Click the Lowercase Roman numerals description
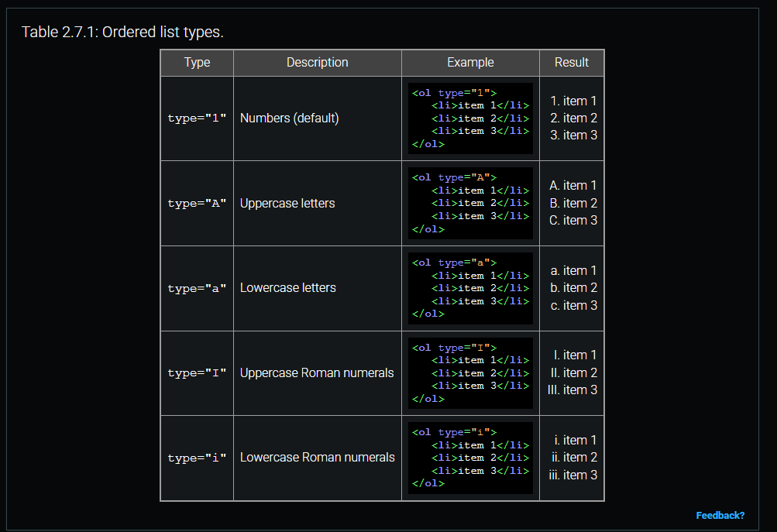 coord(317,457)
